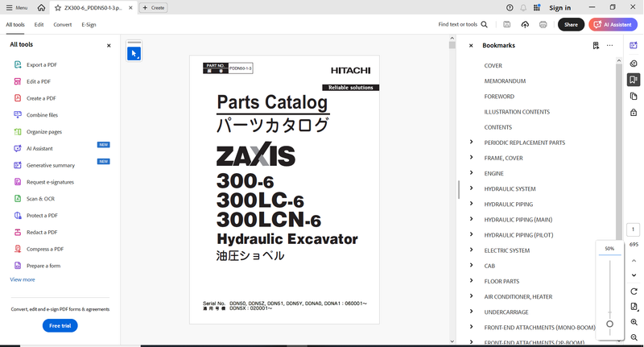Expand the HYDRAULIC SYSTEM bookmark
The height and width of the screenshot is (347, 644).
click(x=471, y=188)
